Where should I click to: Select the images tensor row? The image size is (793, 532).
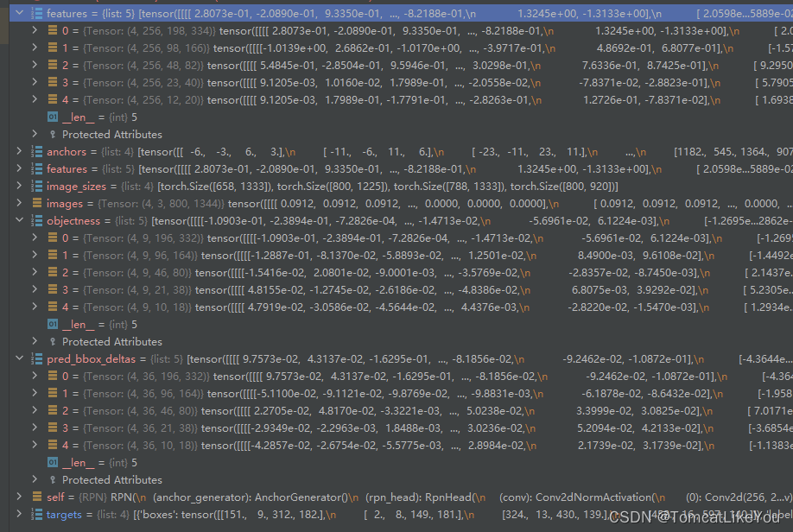[130, 203]
